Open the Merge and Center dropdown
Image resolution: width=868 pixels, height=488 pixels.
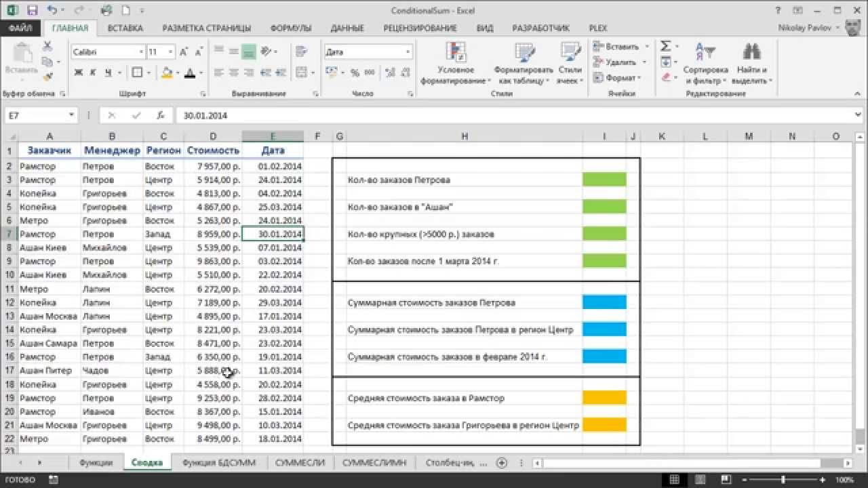click(312, 73)
